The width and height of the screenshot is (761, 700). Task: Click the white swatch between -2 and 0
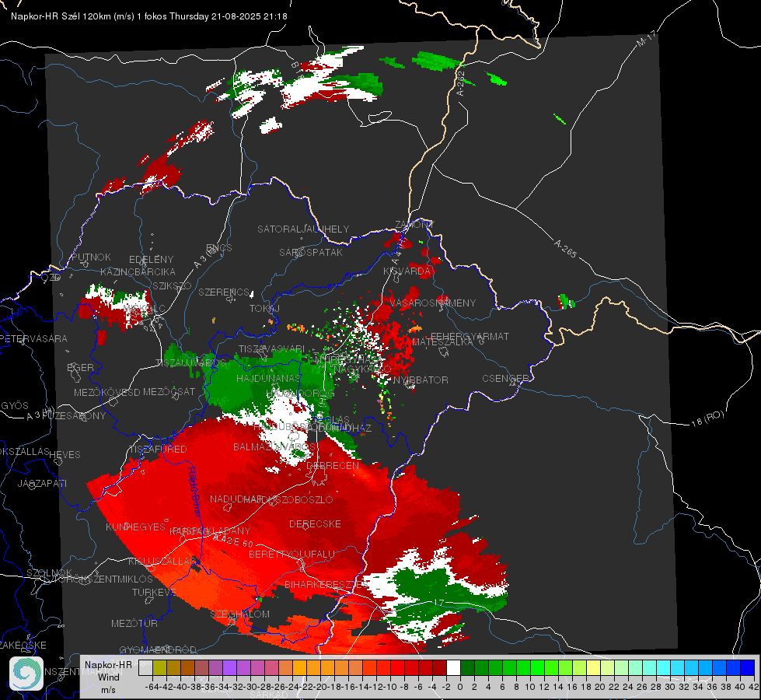(x=453, y=667)
